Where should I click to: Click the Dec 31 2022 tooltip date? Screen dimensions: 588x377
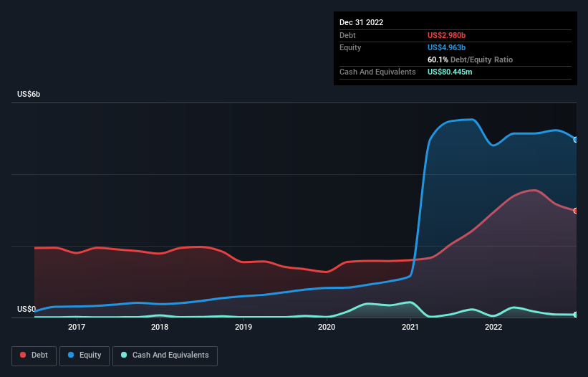pos(362,22)
